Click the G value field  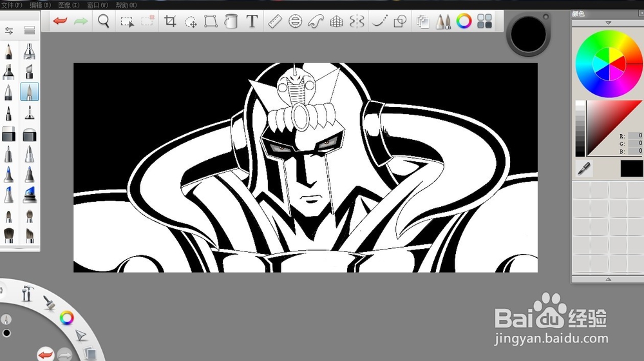[x=636, y=143]
